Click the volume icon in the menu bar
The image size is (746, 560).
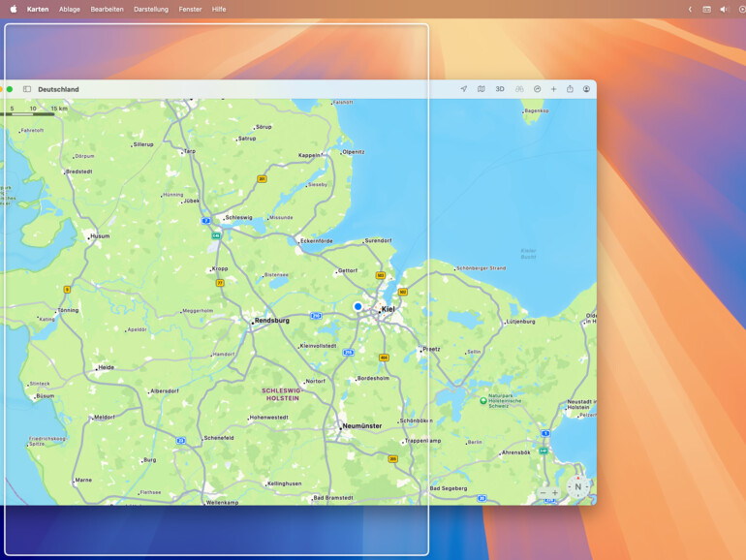[724, 9]
